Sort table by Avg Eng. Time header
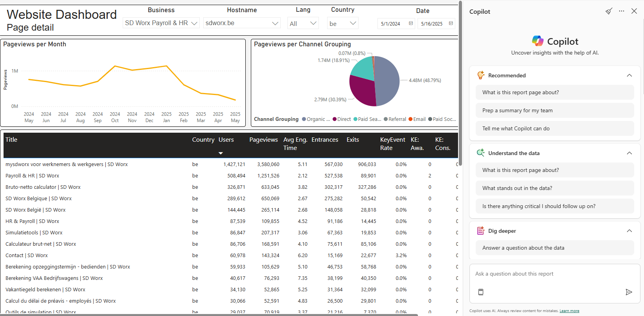Viewport: 644px width, 316px height. click(x=295, y=144)
